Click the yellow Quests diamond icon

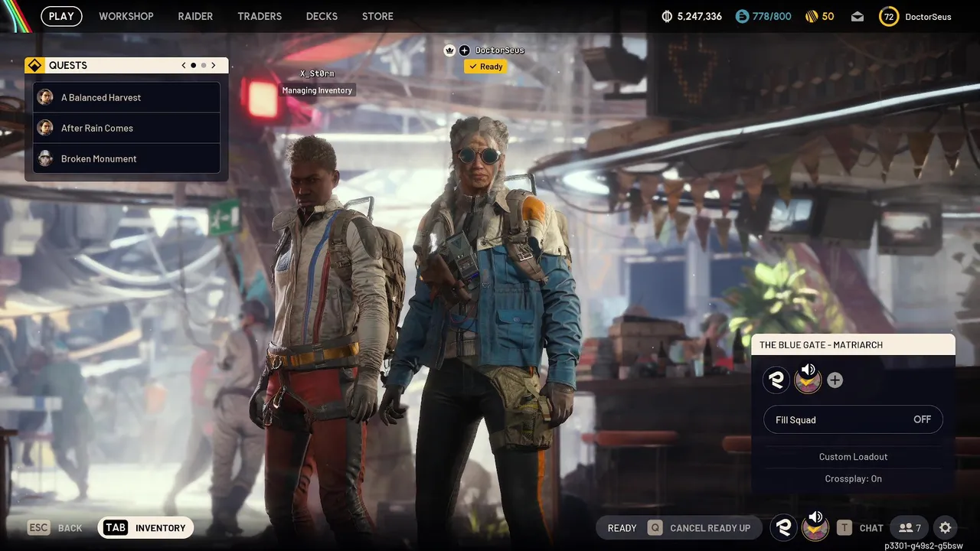(34, 66)
